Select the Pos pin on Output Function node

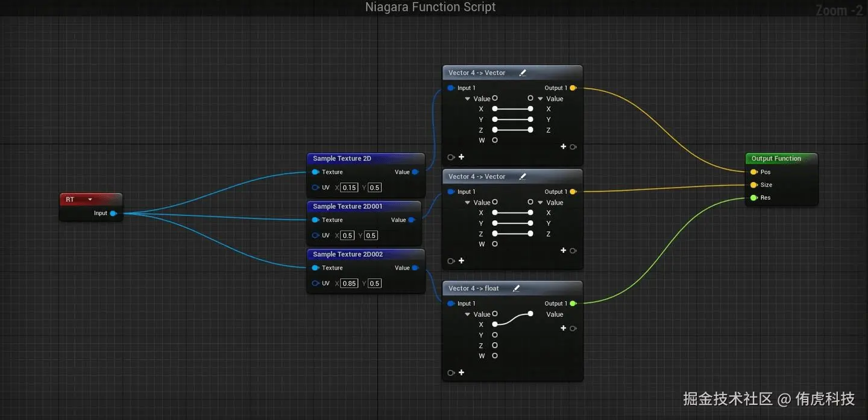click(754, 172)
